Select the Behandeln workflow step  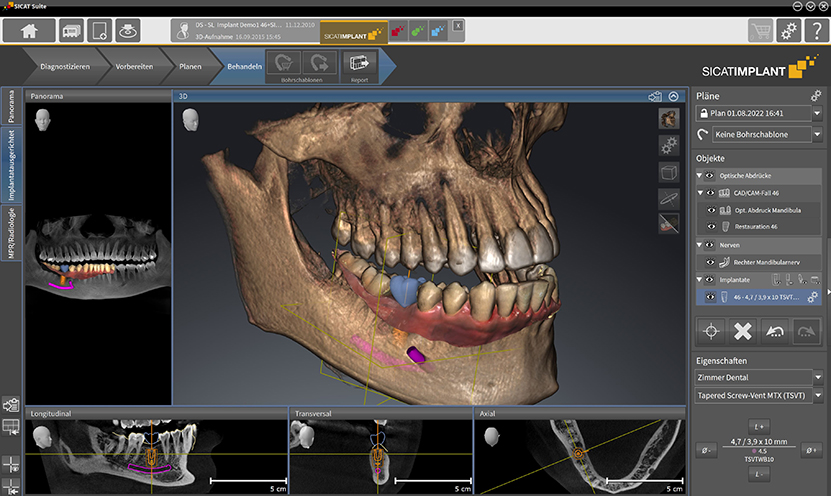point(244,66)
